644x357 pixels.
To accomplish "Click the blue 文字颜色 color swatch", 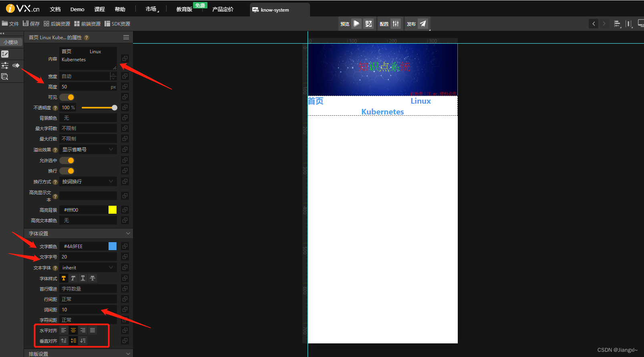I will click(x=113, y=246).
